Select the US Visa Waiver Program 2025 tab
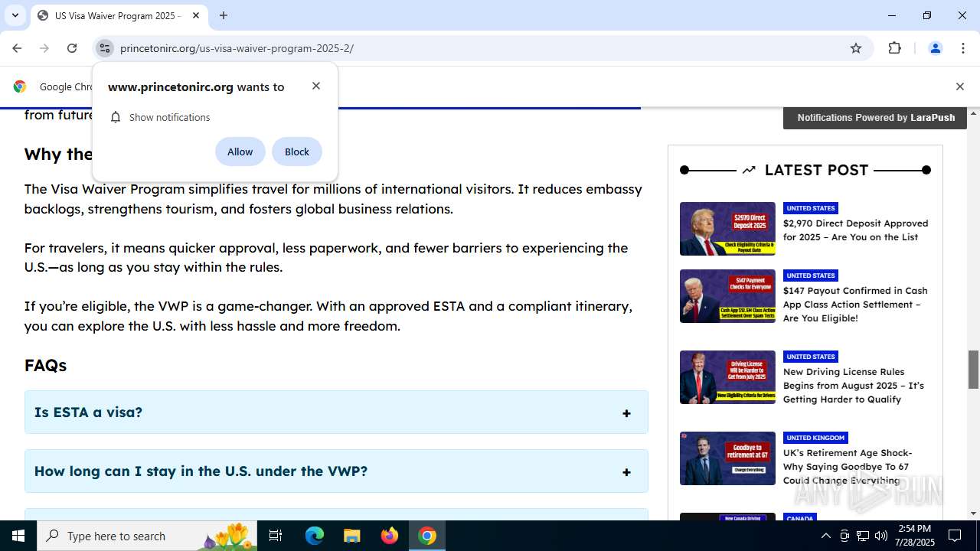The width and height of the screenshot is (980, 551). (119, 15)
